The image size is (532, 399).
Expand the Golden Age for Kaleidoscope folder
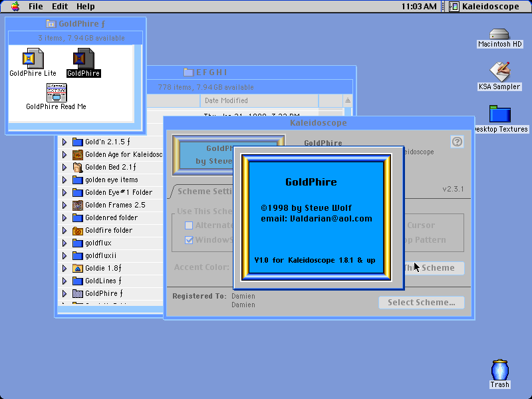[65, 155]
